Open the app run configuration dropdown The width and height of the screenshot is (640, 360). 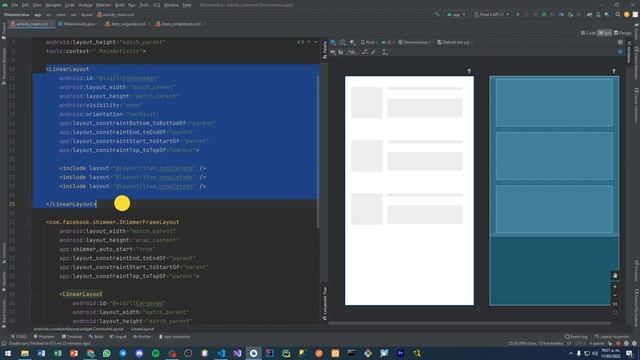click(456, 15)
